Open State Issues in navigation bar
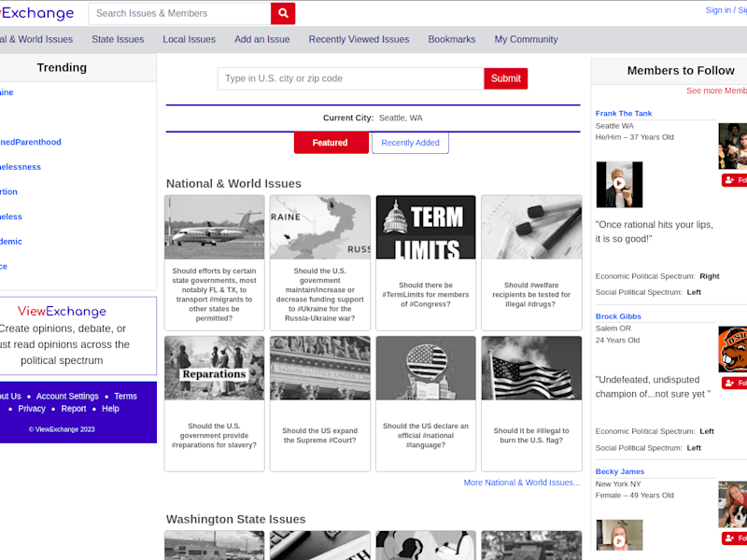 click(x=118, y=39)
